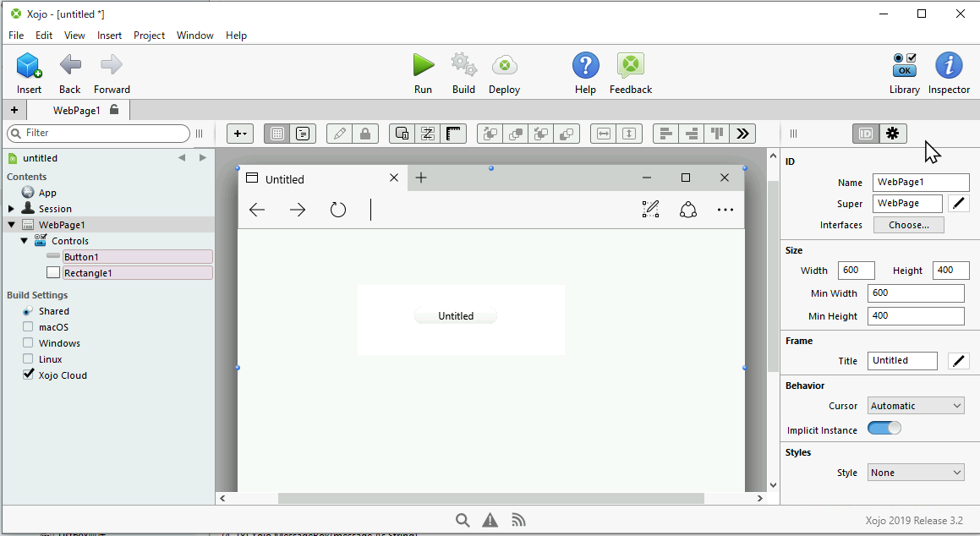Image resolution: width=980 pixels, height=536 pixels.
Task: Switch to the advanced gear inspector tab
Action: click(x=893, y=134)
